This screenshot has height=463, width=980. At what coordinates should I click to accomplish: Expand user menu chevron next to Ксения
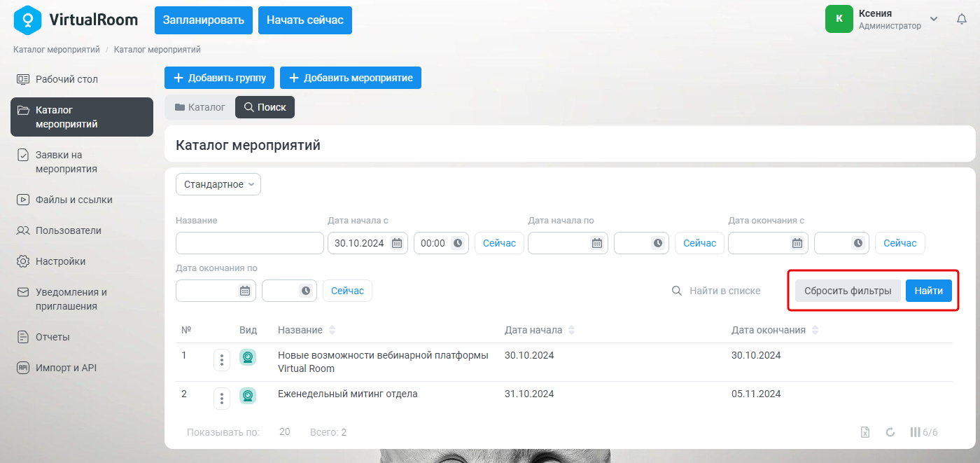click(x=934, y=19)
